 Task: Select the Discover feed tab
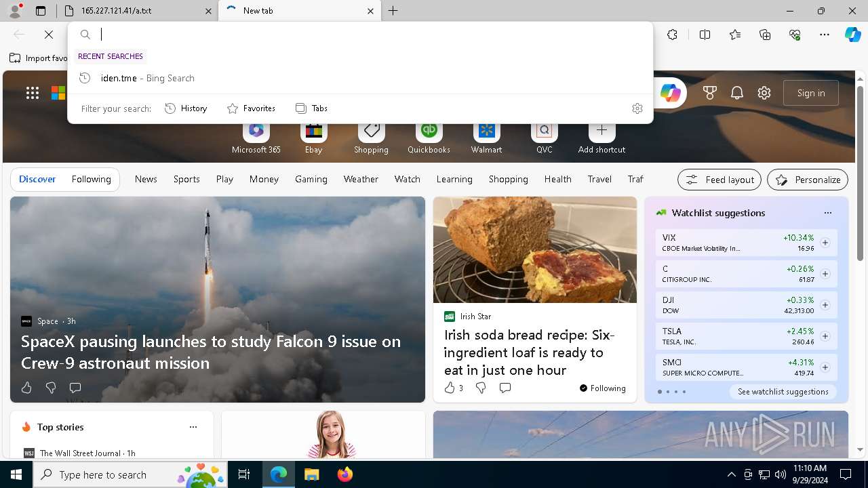tap(37, 179)
